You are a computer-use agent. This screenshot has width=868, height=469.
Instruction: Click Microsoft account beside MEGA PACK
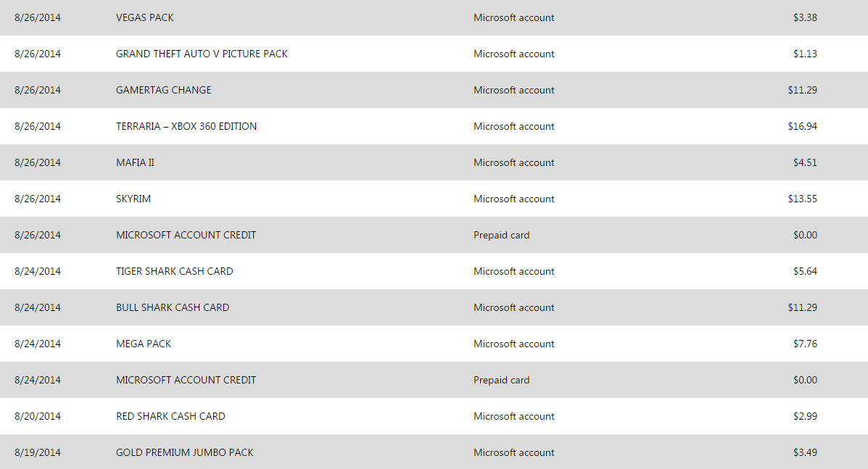[514, 344]
